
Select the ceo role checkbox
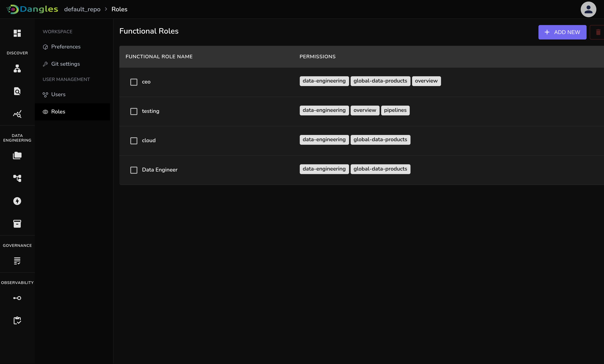134,82
